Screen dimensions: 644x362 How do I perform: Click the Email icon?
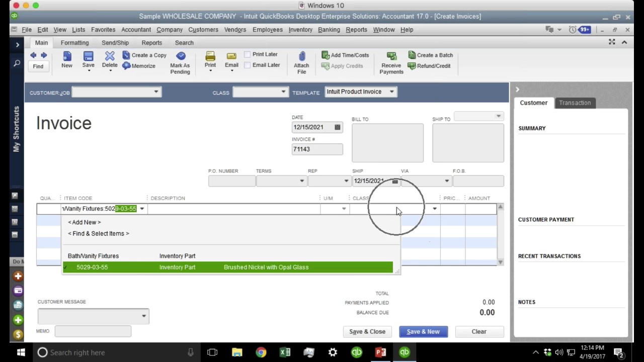(231, 56)
